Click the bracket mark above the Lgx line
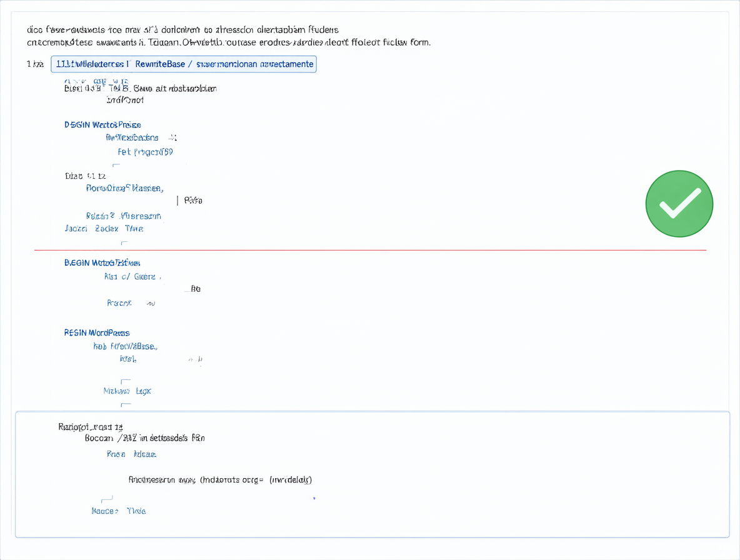The height and width of the screenshot is (560, 740). click(126, 381)
